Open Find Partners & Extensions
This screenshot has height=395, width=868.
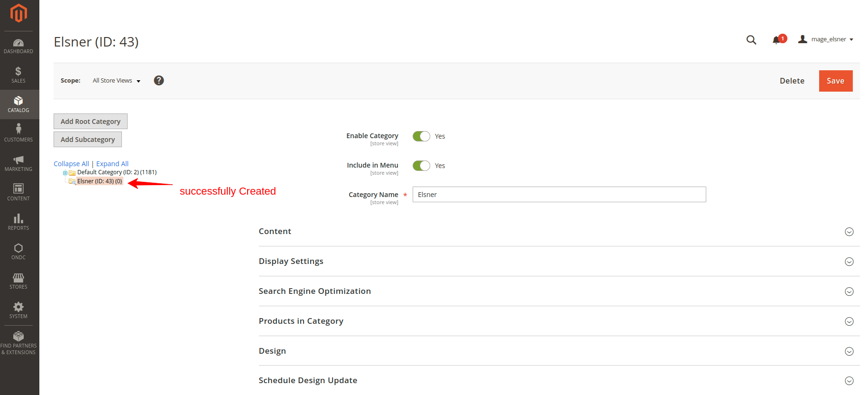[x=18, y=343]
